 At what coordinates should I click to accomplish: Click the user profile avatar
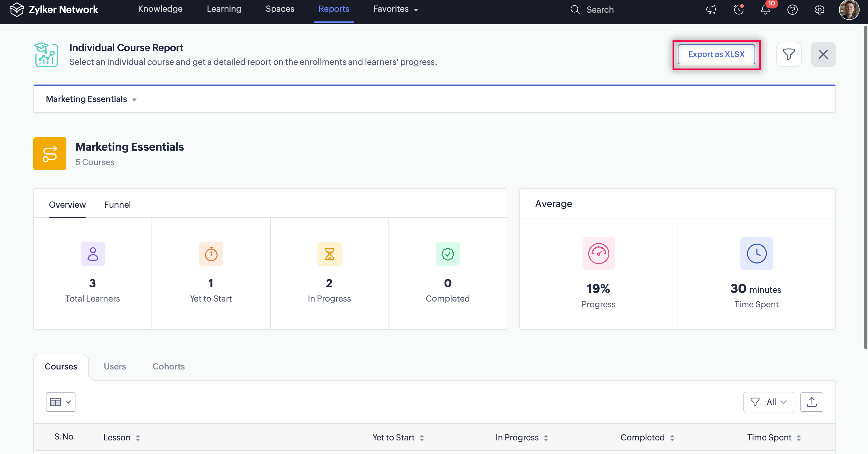click(x=848, y=10)
